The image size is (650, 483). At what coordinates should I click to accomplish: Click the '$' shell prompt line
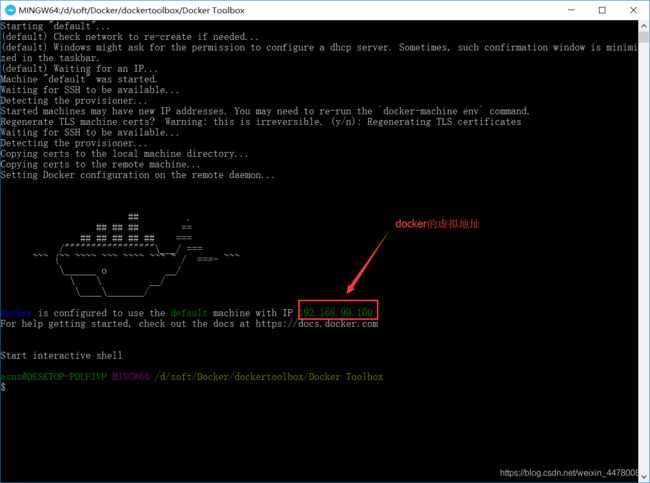(3, 387)
